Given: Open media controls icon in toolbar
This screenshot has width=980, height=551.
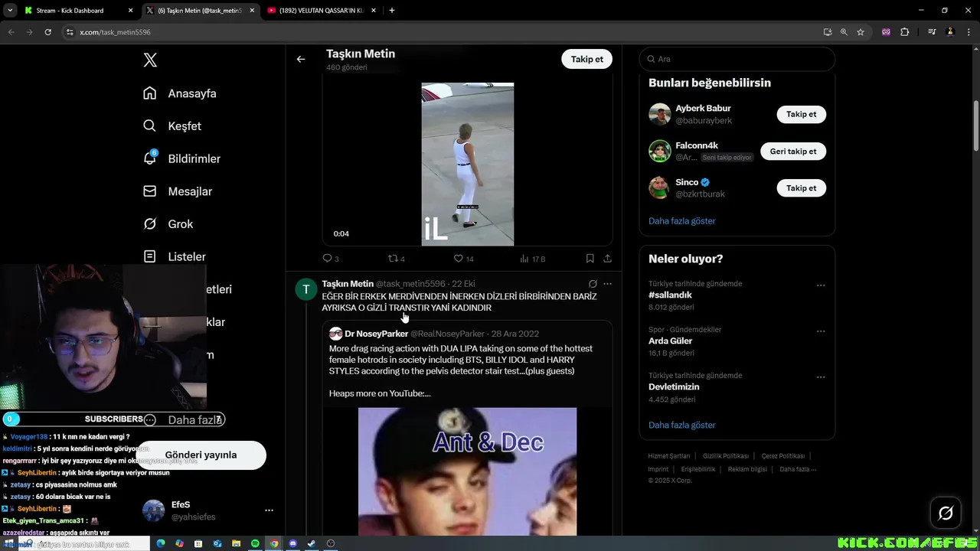Looking at the screenshot, I should (932, 32).
